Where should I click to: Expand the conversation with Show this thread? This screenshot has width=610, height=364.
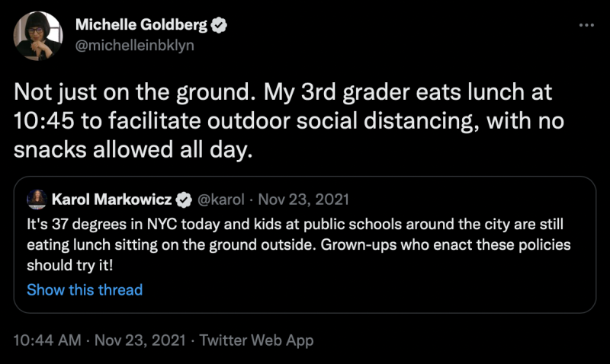85,289
